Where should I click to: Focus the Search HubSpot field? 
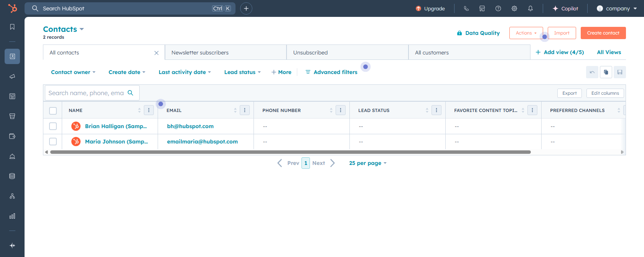click(130, 8)
